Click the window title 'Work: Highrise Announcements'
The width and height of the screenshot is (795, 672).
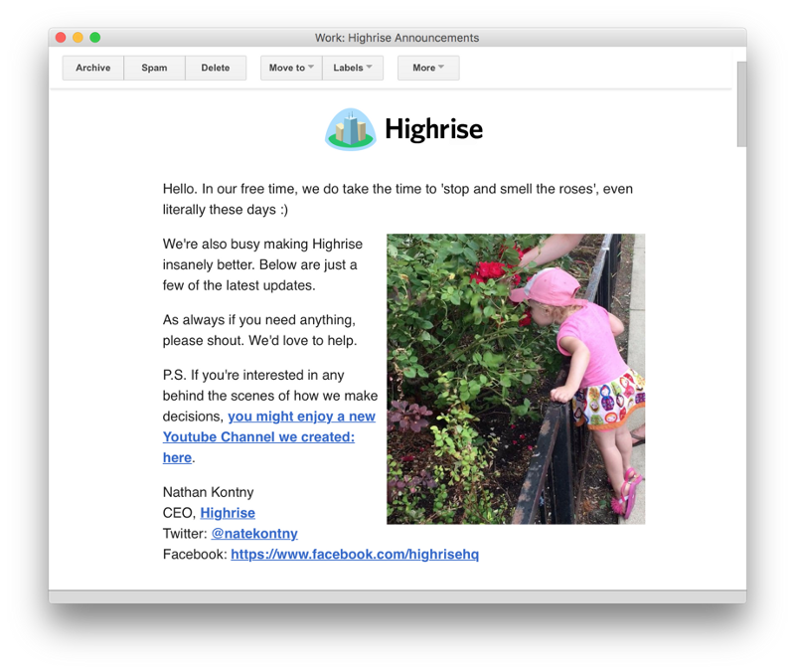coord(397,38)
